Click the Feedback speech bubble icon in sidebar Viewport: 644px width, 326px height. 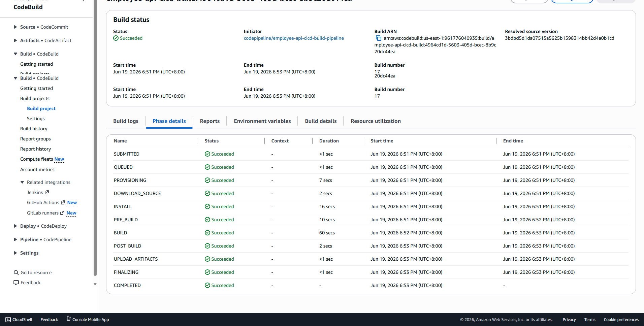(x=16, y=283)
